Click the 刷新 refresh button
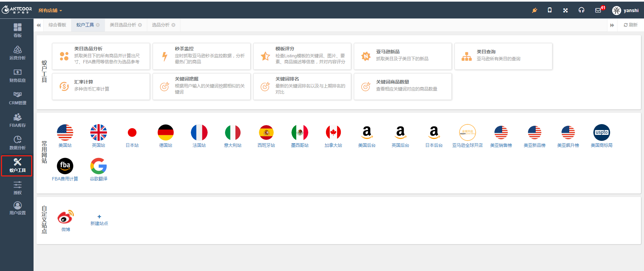644x271 pixels. pyautogui.click(x=631, y=25)
